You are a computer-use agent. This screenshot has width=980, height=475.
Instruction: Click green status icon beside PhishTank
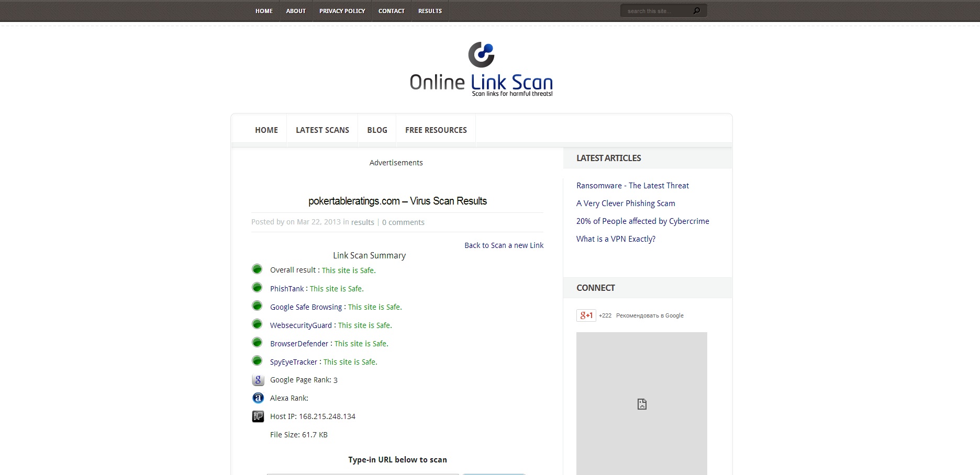[257, 288]
